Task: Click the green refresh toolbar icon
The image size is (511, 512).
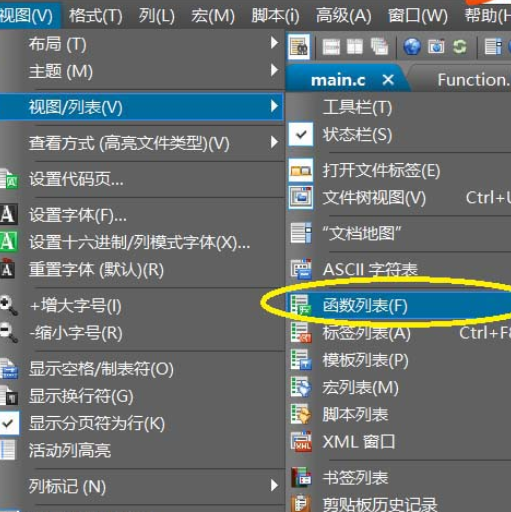Action: click(x=460, y=46)
